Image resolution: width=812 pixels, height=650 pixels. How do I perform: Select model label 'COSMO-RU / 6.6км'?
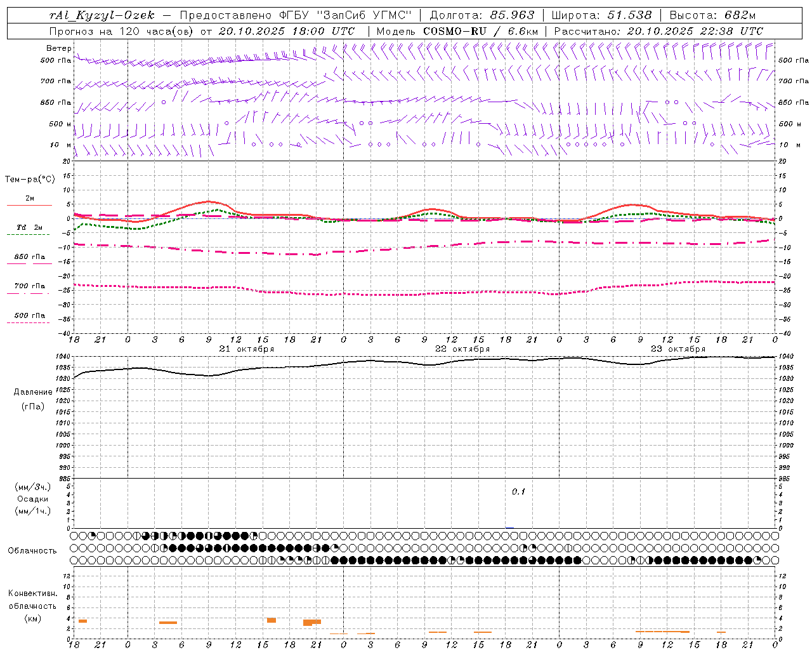pos(481,31)
